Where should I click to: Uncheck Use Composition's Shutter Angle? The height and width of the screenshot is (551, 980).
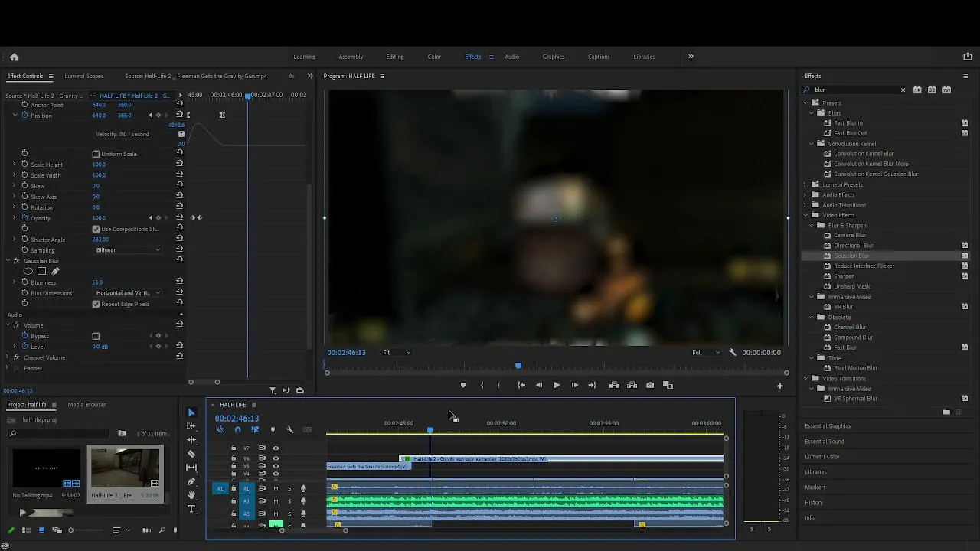(96, 229)
